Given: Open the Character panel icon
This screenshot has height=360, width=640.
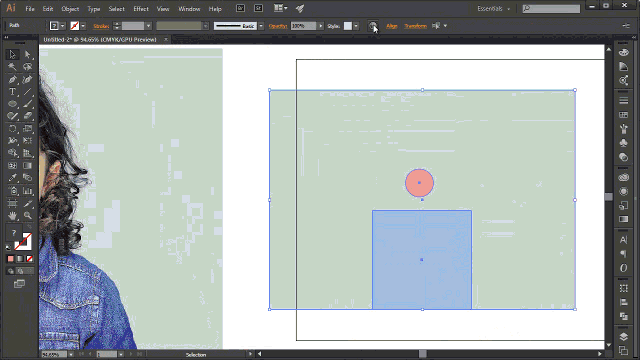Looking at the screenshot, I should 623,240.
